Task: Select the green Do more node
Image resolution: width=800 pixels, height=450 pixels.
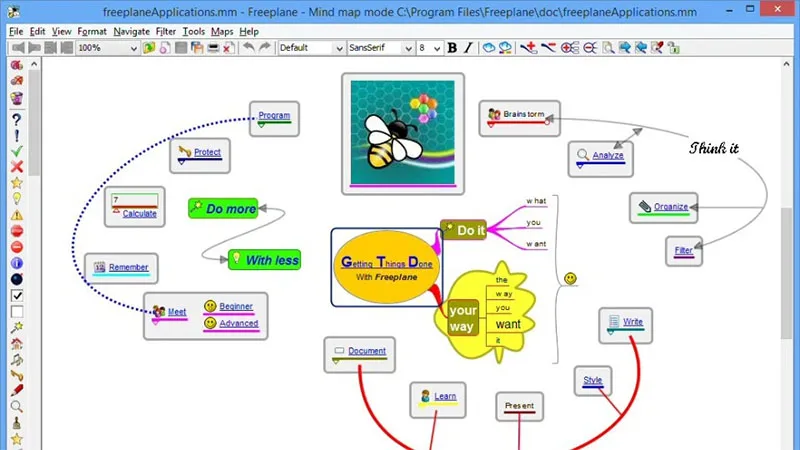Action: 223,209
